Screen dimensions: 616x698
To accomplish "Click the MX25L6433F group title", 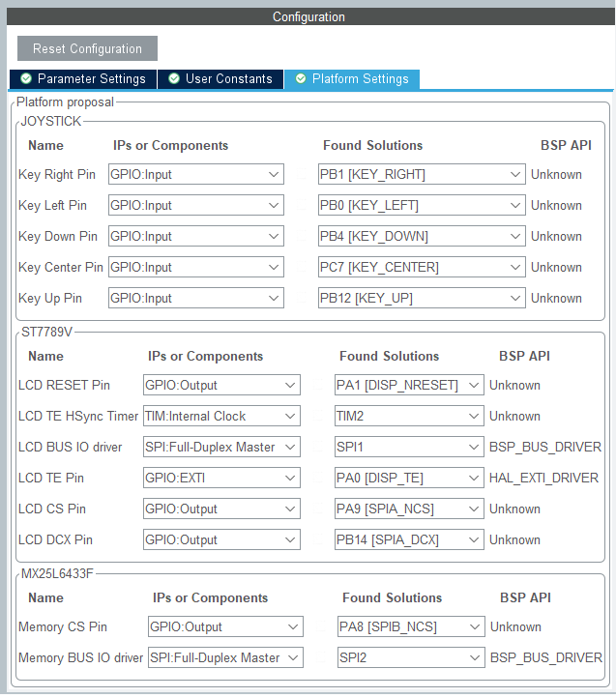I will (57, 573).
